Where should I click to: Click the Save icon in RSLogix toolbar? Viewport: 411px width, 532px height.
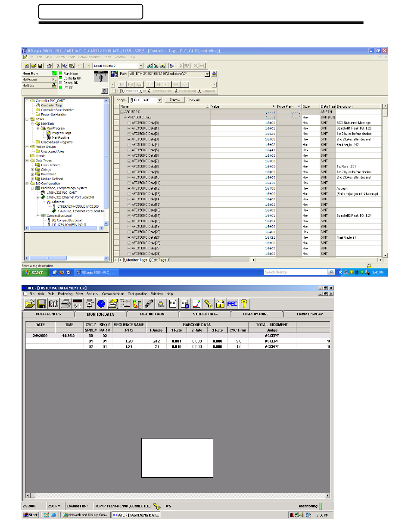(40, 65)
